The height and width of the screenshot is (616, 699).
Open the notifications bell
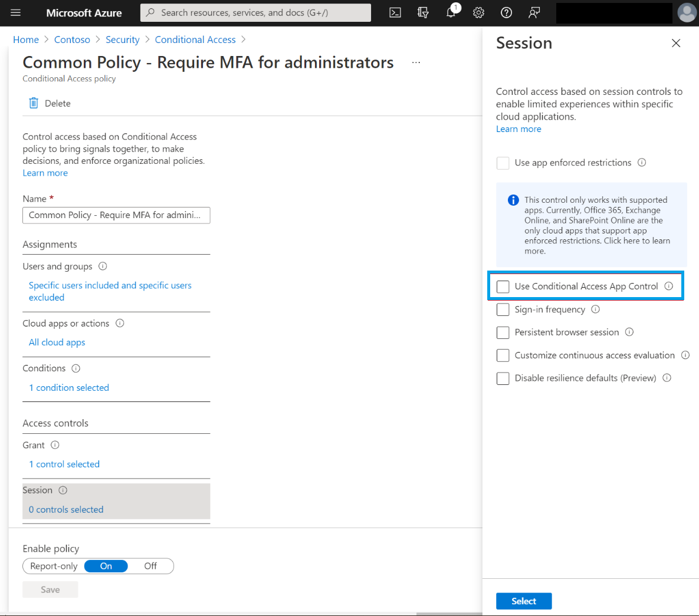pos(451,12)
